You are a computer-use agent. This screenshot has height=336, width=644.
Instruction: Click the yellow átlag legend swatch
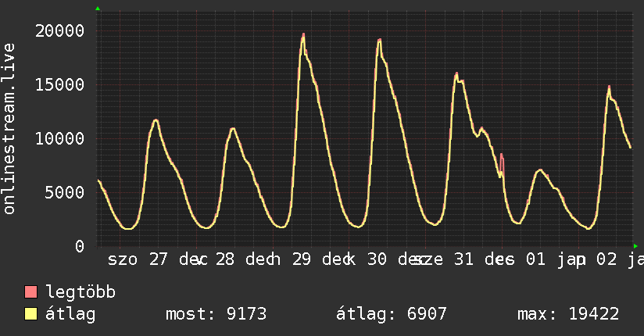click(30, 314)
